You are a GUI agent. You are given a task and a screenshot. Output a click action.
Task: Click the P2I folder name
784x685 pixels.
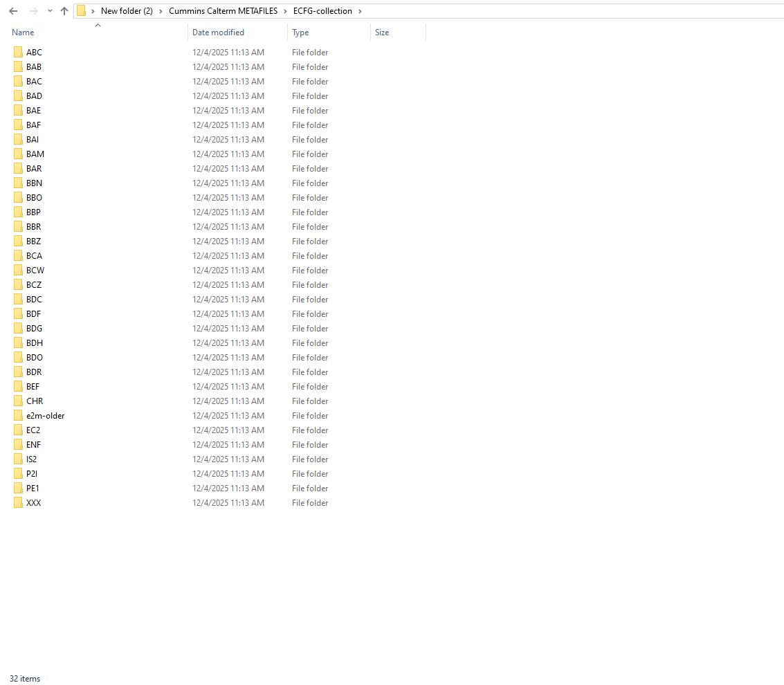[x=32, y=473]
